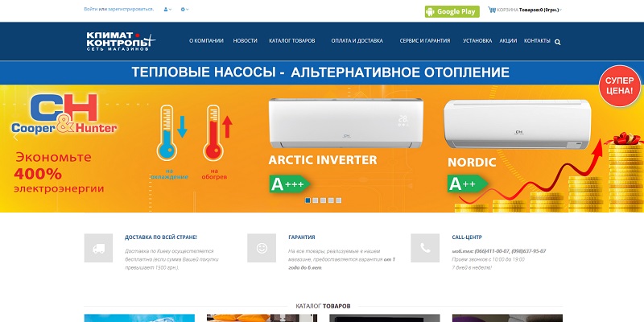Image resolution: width=644 pixels, height=322 pixels.
Task: Open the 'О компании' menu item
Action: click(x=206, y=41)
